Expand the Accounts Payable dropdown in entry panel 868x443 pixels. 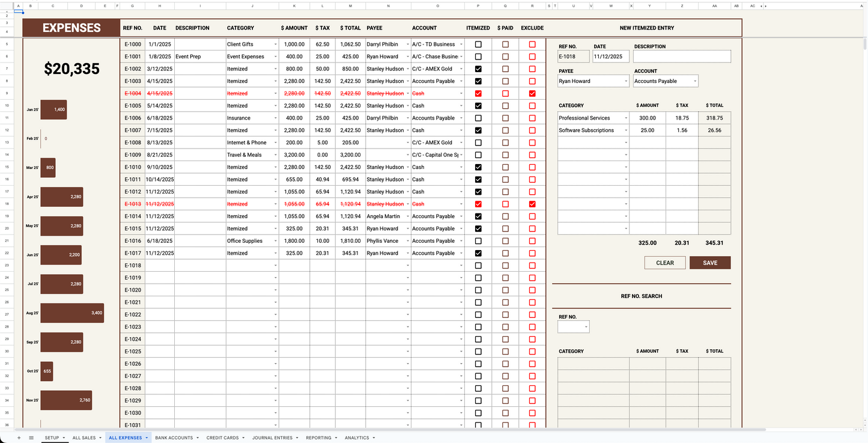click(696, 81)
